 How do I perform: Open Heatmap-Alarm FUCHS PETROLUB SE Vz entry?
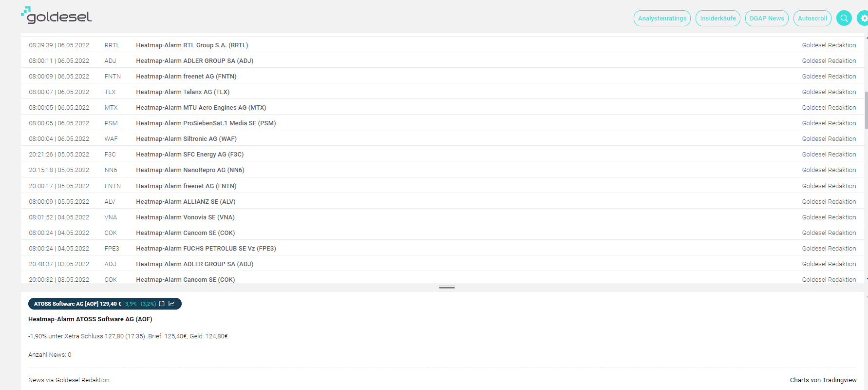(x=206, y=249)
